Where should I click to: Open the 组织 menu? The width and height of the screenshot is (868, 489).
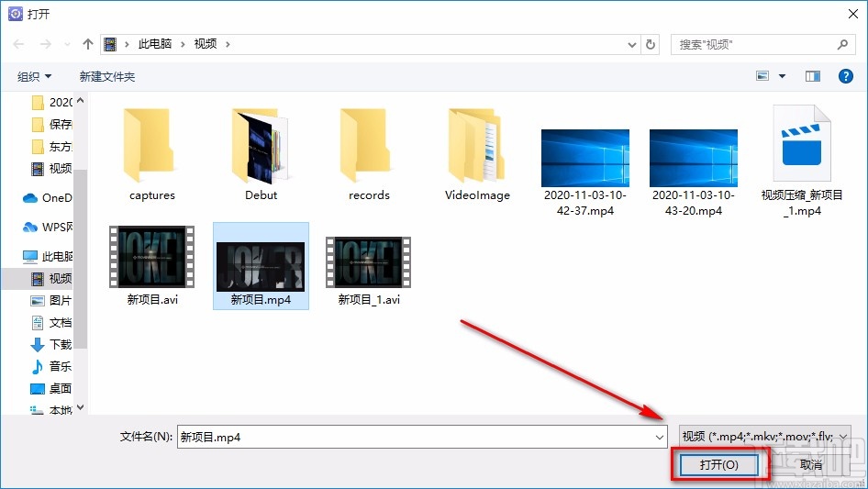click(34, 76)
